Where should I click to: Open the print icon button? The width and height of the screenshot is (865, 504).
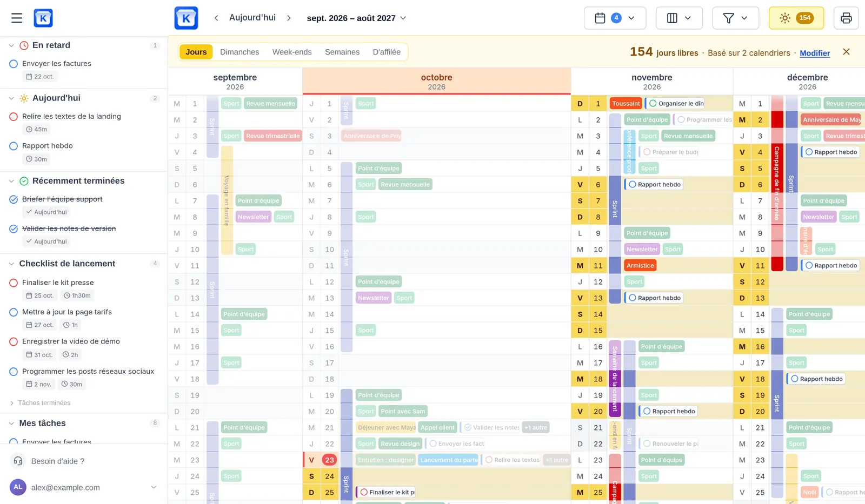click(x=846, y=18)
